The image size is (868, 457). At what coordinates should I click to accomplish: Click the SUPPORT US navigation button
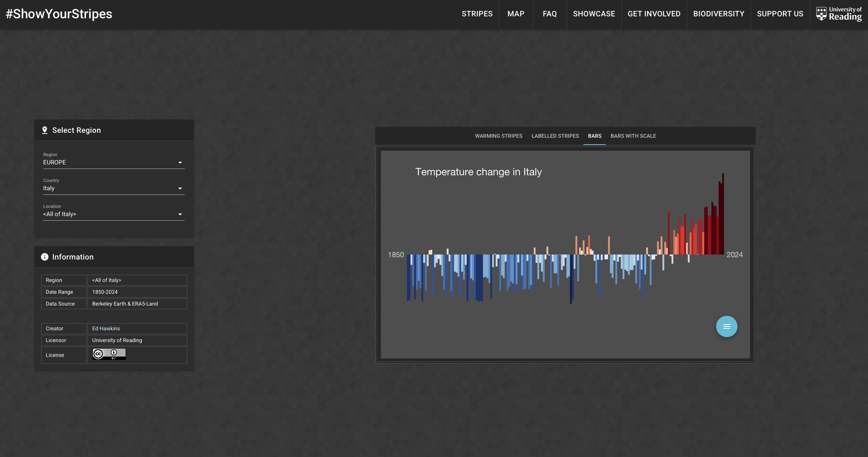pos(780,14)
